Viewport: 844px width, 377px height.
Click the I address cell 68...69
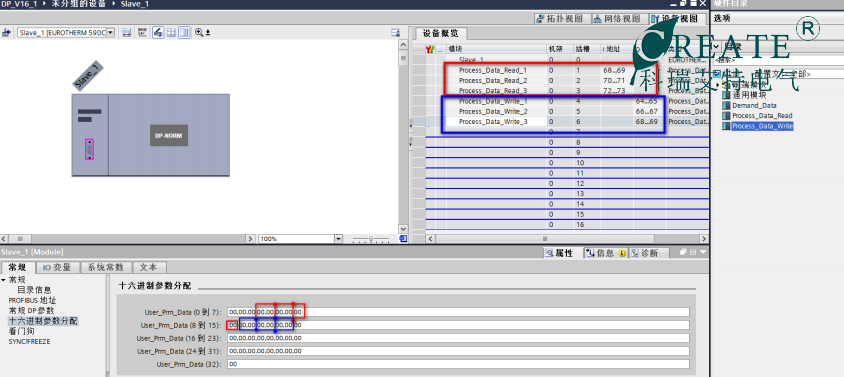pyautogui.click(x=614, y=70)
